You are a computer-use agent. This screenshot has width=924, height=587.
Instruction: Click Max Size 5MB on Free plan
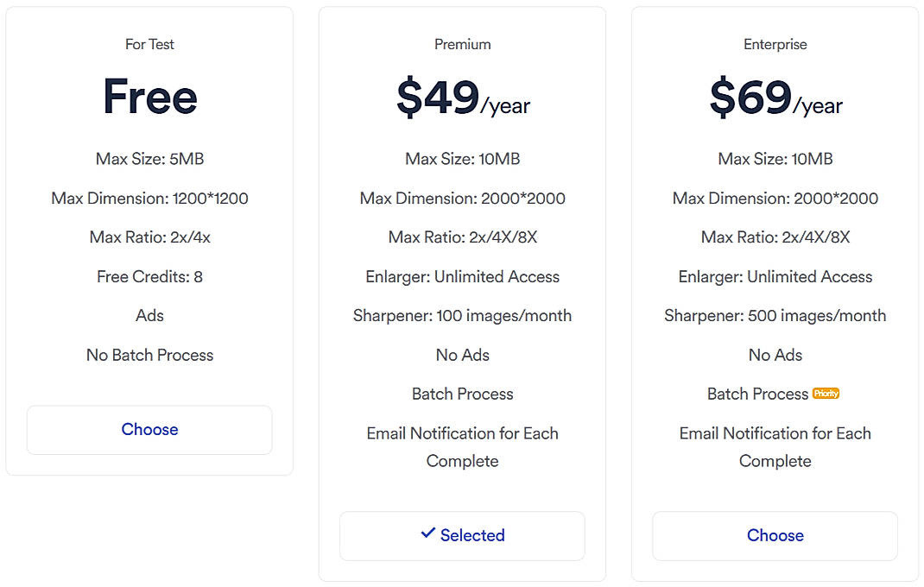pos(149,159)
